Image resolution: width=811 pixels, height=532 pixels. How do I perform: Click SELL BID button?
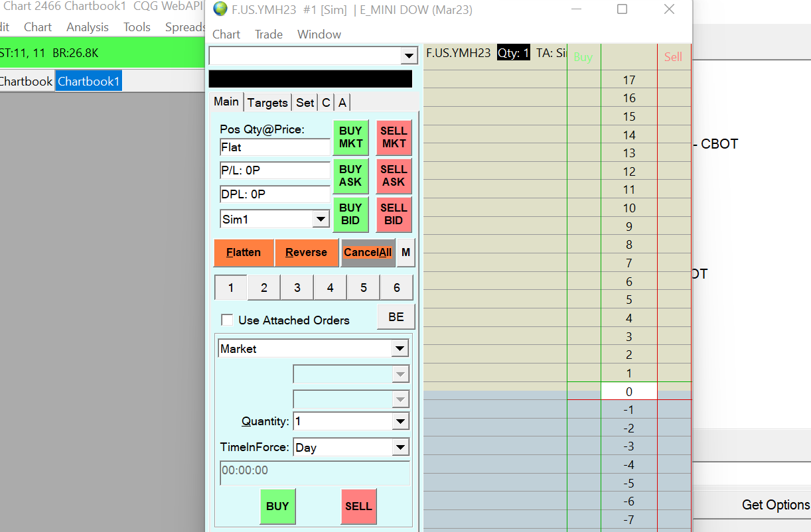[394, 214]
